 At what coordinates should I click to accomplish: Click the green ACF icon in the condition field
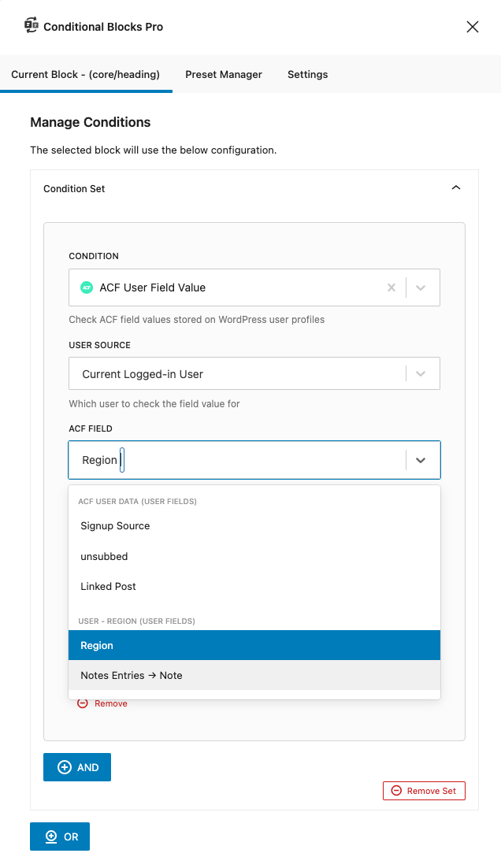coord(87,287)
